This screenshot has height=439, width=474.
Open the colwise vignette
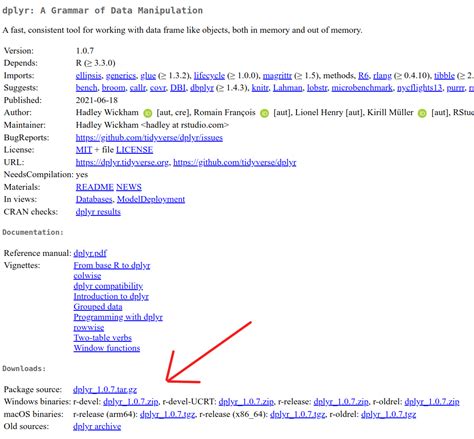(x=87, y=276)
